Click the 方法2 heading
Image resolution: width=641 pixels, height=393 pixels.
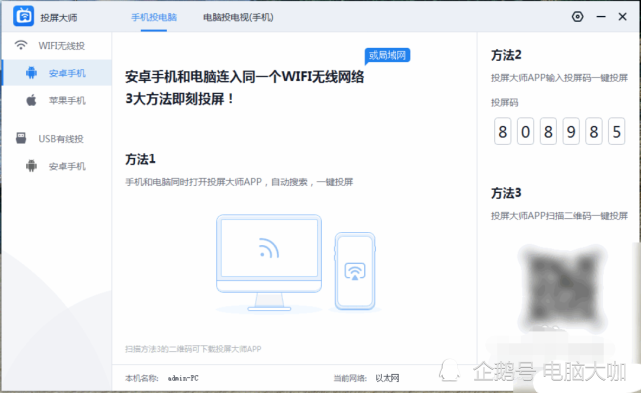[x=506, y=55]
